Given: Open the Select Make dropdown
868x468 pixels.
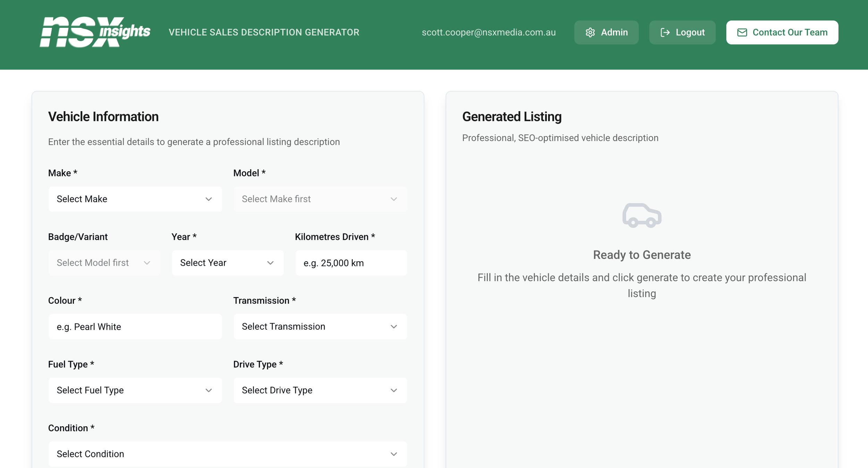Looking at the screenshot, I should pos(135,199).
